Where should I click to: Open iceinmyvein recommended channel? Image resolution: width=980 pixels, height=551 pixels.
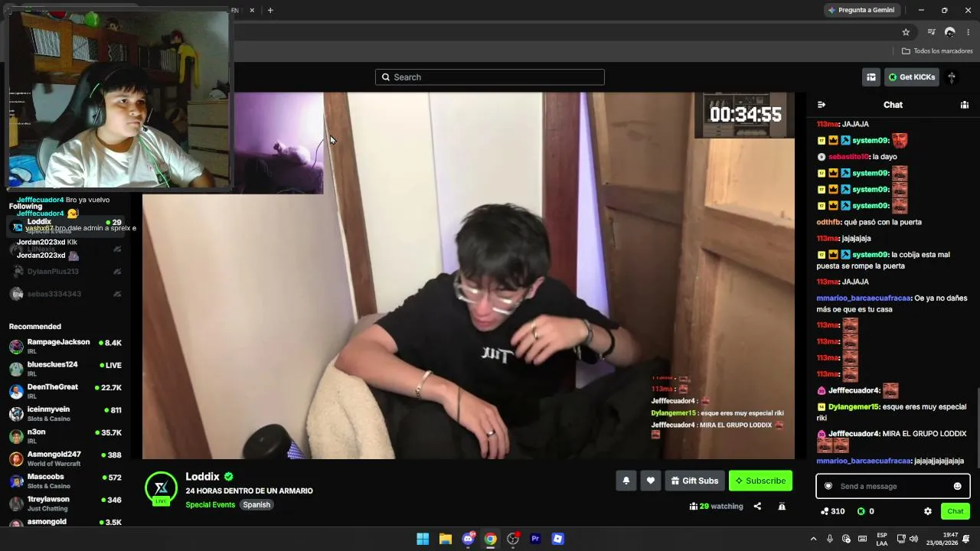[x=65, y=413]
